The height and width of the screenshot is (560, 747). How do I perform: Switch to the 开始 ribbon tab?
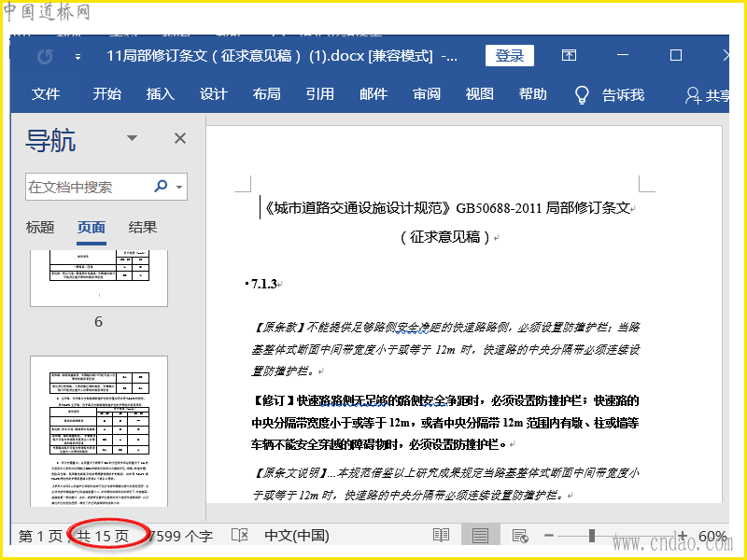pyautogui.click(x=106, y=94)
